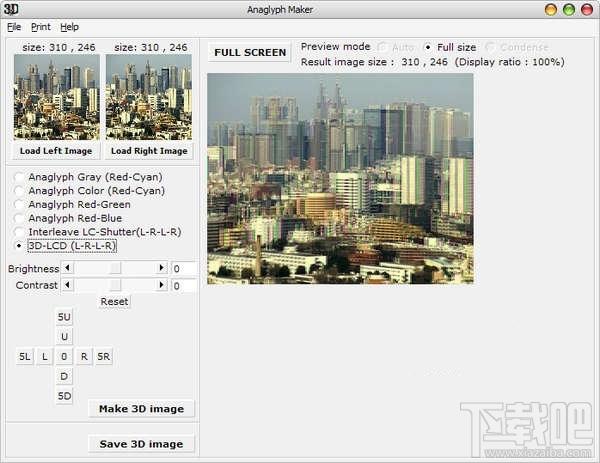Click Load Left Image button
The width and height of the screenshot is (600, 463).
(57, 151)
